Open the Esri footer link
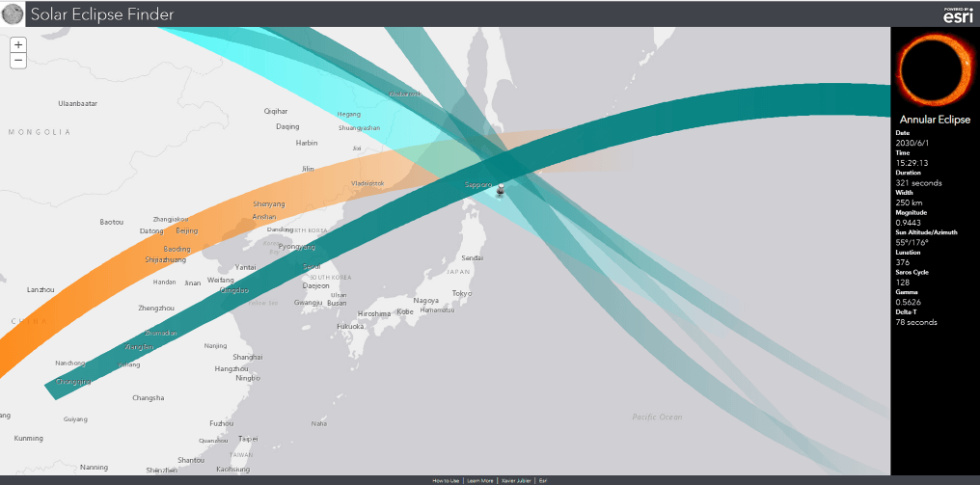980x485 pixels. point(543,479)
